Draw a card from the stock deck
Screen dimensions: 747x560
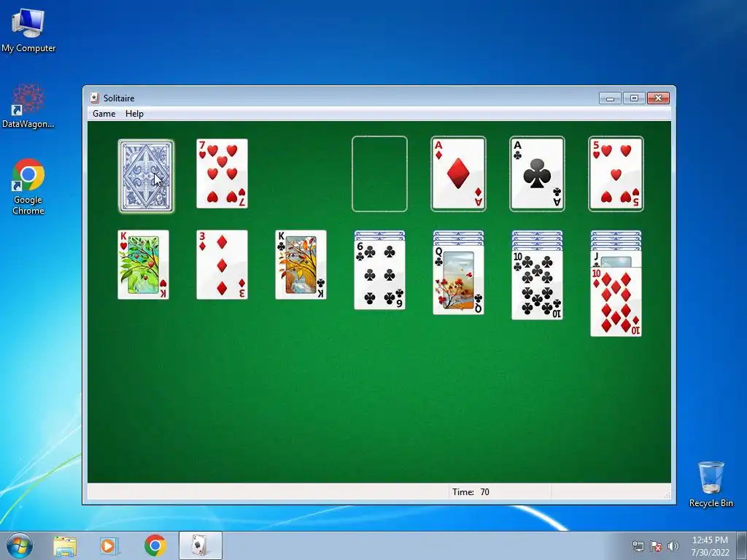(146, 176)
